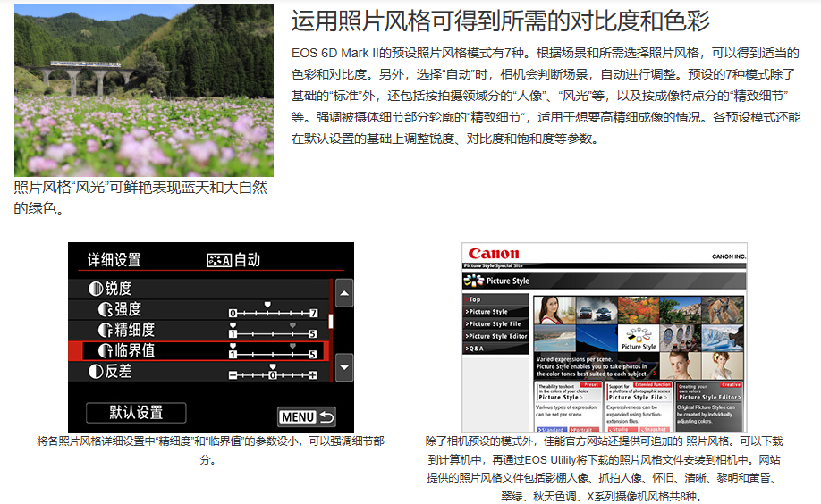Select the 锐度 sharpness row

pyautogui.click(x=199, y=289)
